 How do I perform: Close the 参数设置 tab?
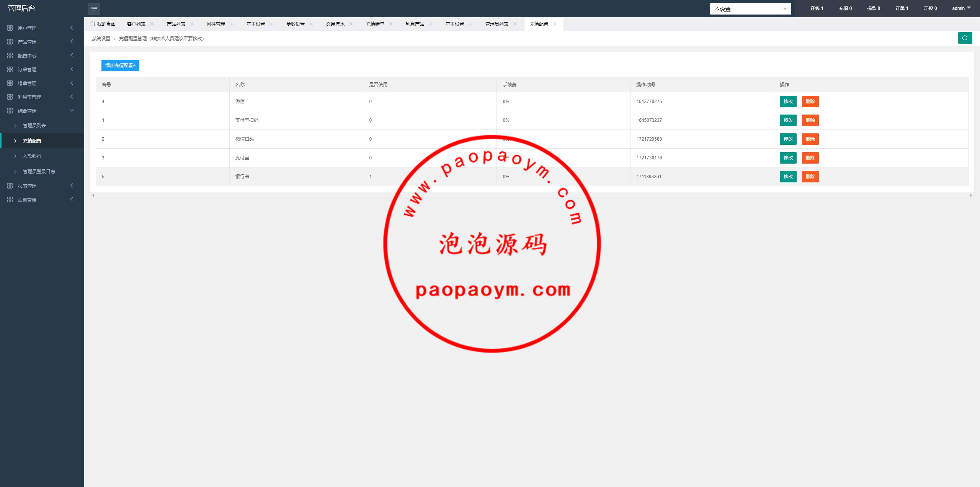click(x=311, y=24)
